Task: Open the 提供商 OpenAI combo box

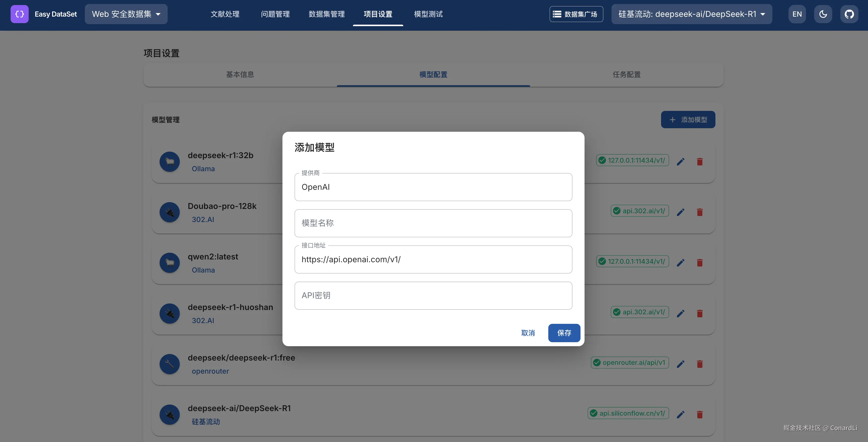Action: 433,187
